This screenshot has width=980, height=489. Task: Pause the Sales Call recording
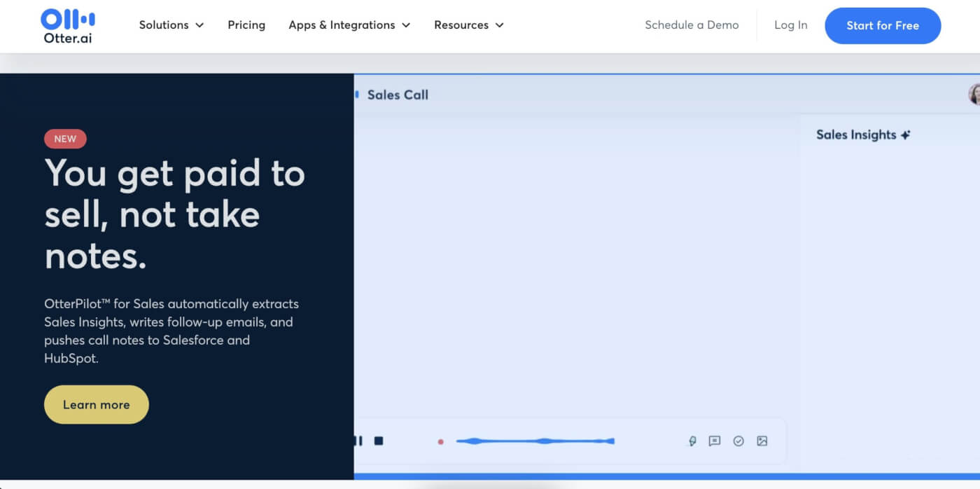point(356,441)
